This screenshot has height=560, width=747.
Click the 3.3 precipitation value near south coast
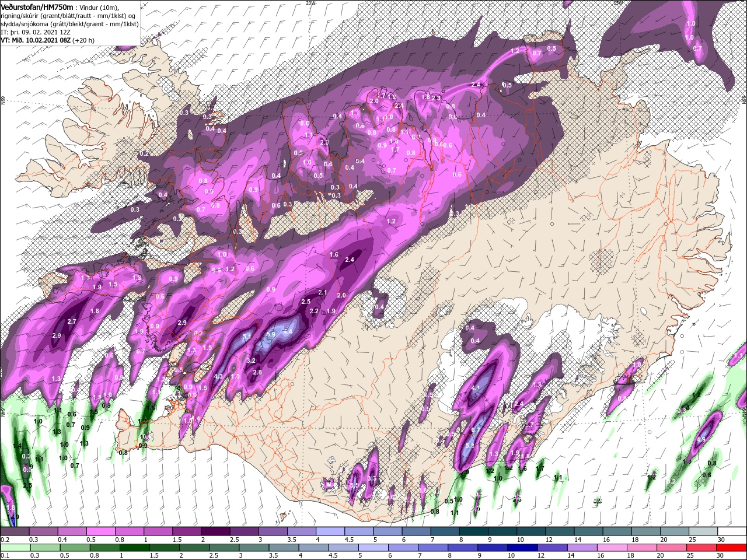click(372, 479)
